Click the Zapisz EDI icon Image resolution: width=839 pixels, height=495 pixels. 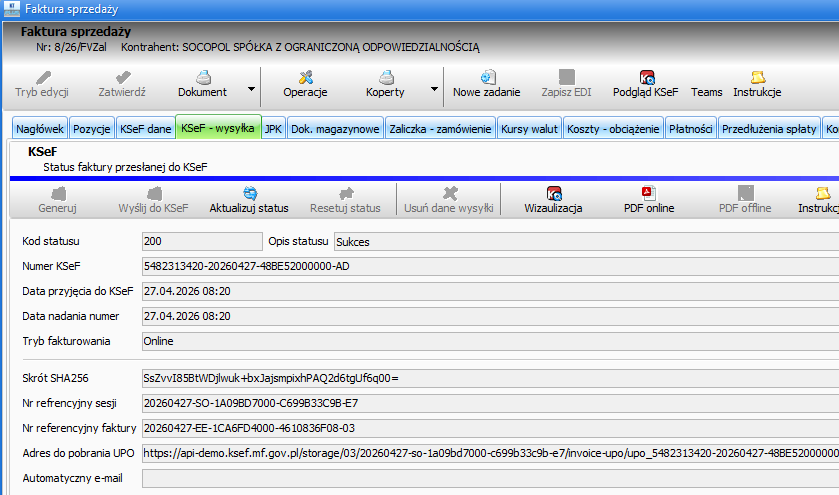[x=567, y=78]
